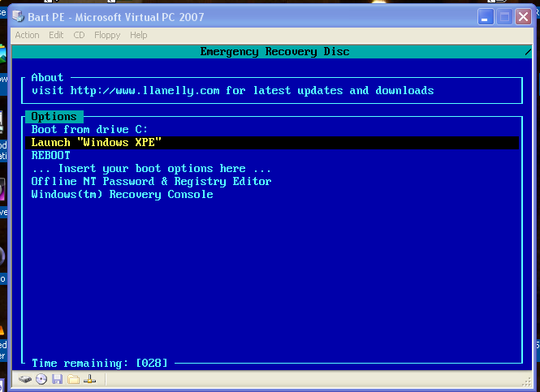540x392 pixels.
Task: Open the Action menu
Action: pyautogui.click(x=27, y=35)
